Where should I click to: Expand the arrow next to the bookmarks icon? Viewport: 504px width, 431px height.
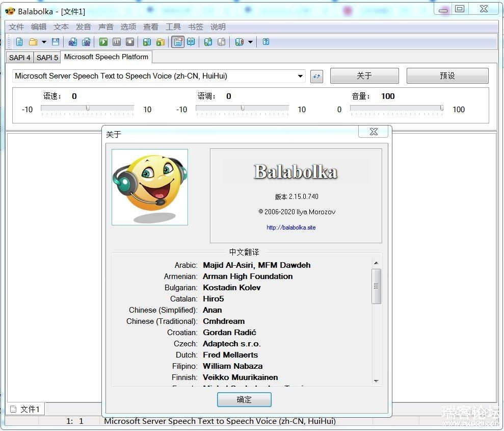[250, 42]
